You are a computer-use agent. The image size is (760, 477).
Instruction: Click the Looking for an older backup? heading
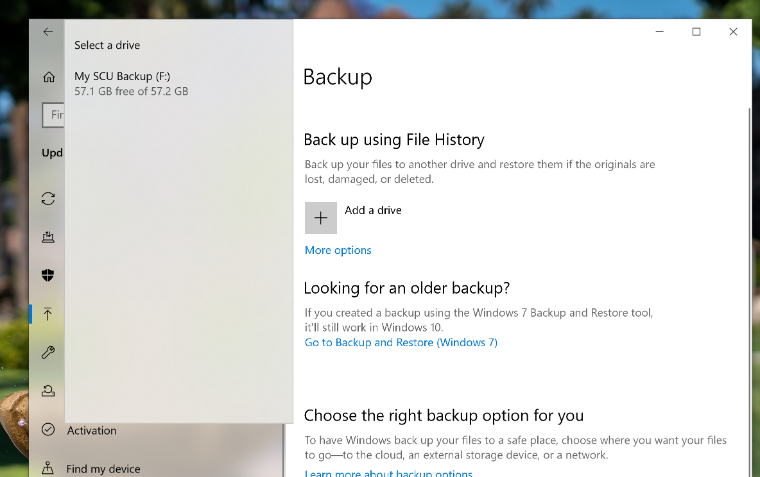pos(407,288)
